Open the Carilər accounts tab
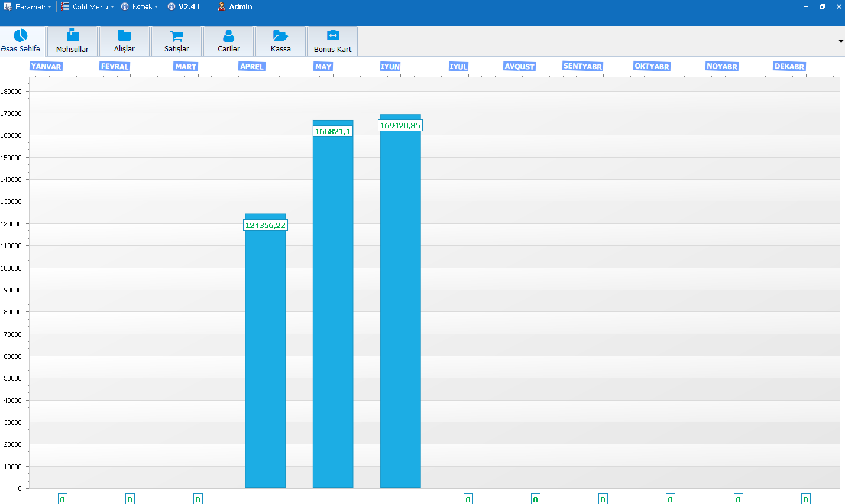Viewport: 845px width, 504px height. (x=228, y=41)
